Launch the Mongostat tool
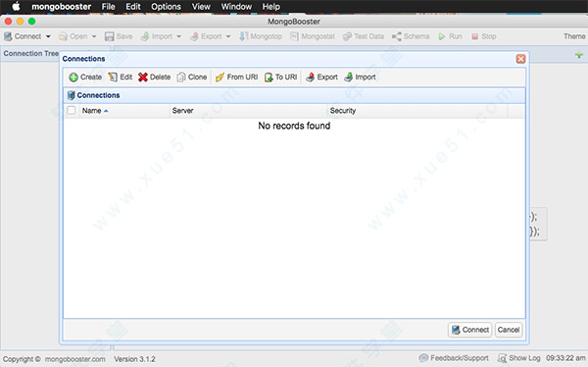The image size is (588, 367). tap(313, 36)
